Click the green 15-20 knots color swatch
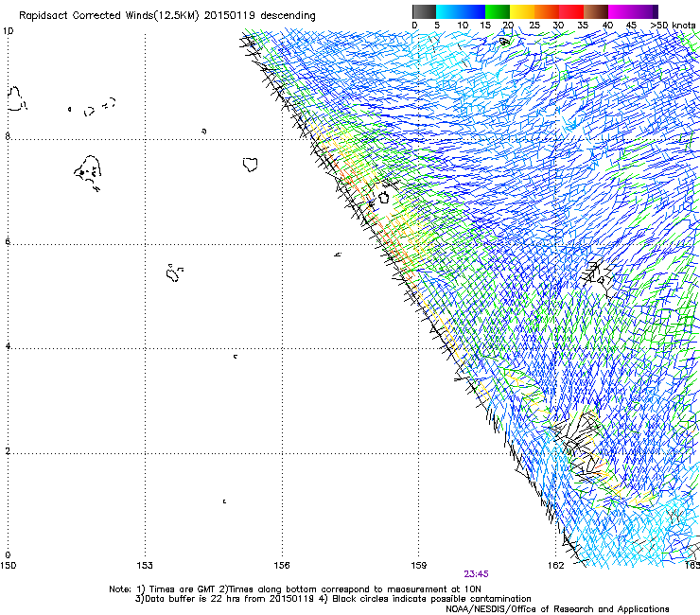700x615 pixels. click(498, 11)
